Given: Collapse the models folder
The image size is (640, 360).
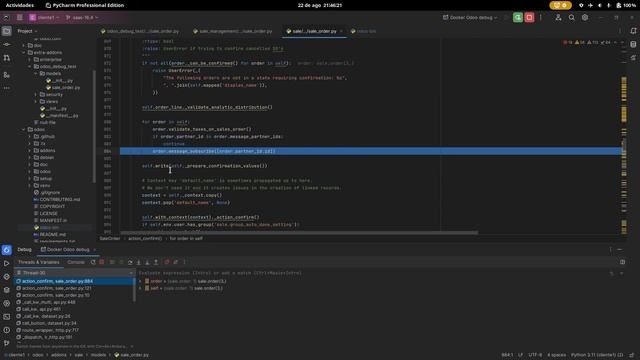Looking at the screenshot, I should [36, 73].
